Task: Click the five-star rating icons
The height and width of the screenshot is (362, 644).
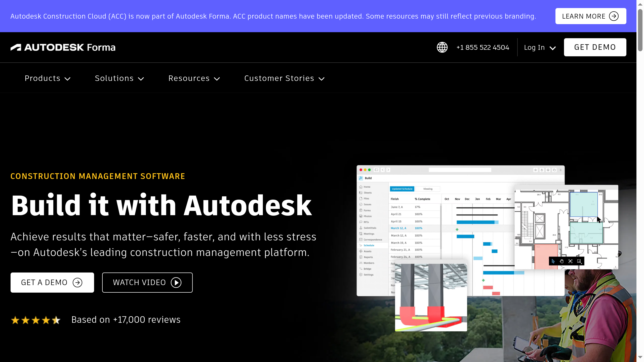Action: [x=35, y=320]
